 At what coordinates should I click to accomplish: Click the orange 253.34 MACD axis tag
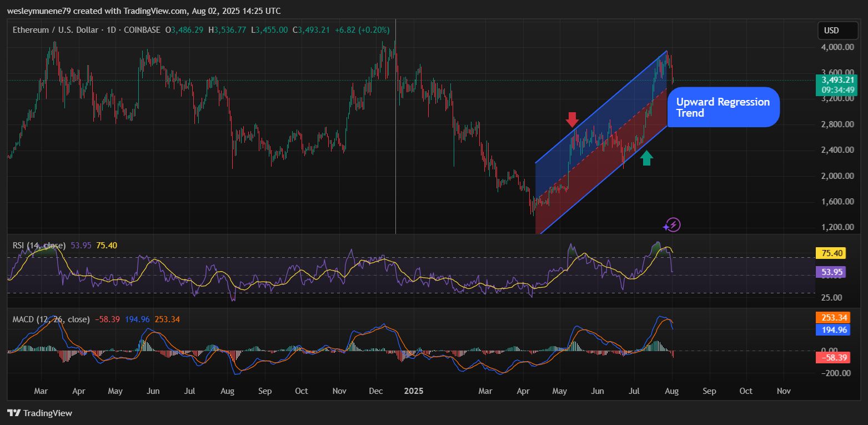tap(832, 318)
